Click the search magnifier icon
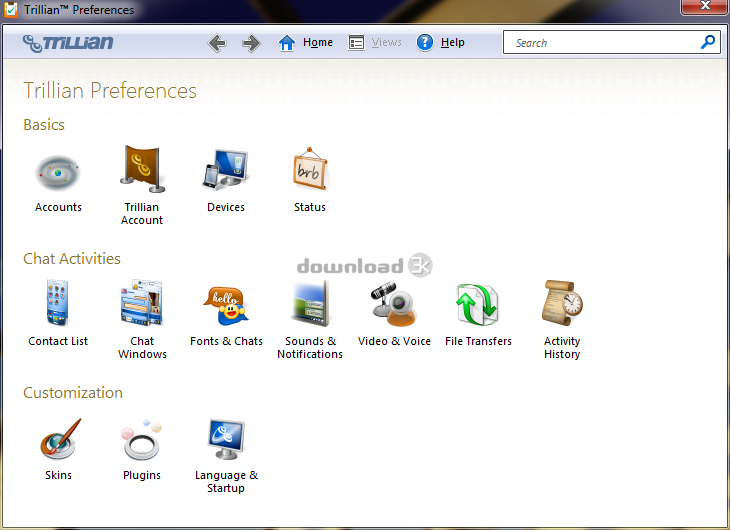The image size is (730, 530). (x=708, y=42)
